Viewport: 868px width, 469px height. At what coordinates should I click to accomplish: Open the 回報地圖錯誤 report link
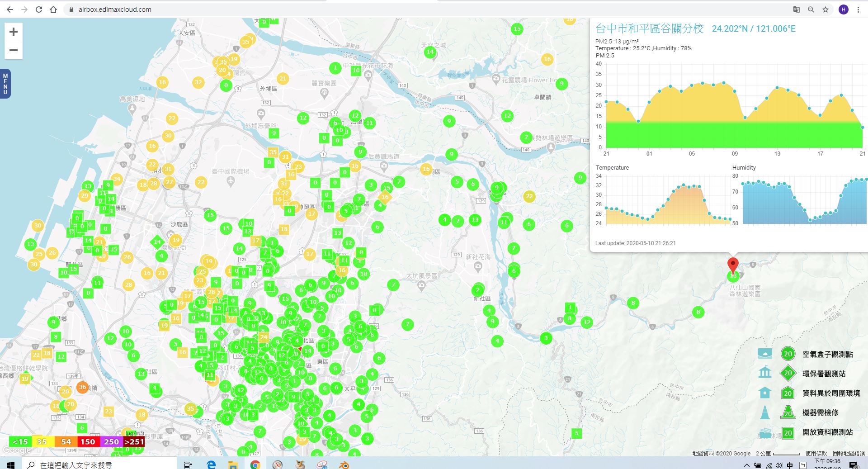click(849, 453)
